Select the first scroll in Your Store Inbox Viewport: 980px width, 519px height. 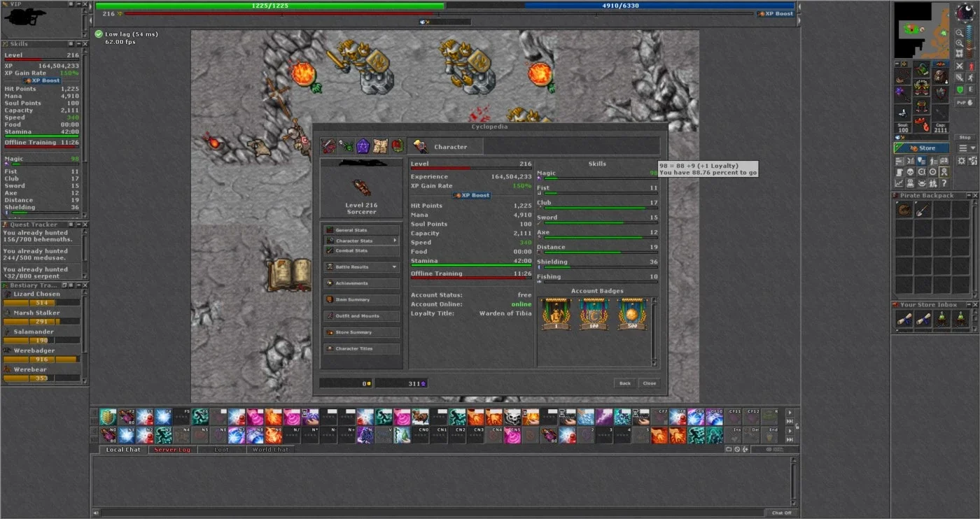[904, 320]
